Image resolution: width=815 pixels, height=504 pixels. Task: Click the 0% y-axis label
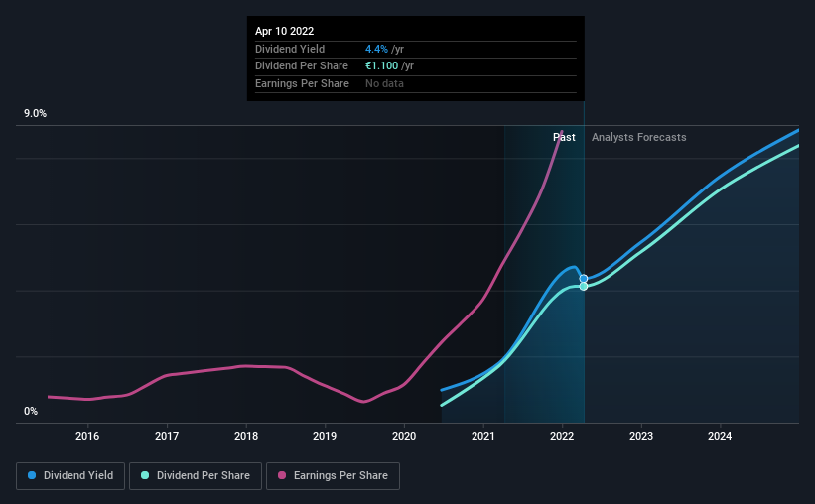point(31,412)
